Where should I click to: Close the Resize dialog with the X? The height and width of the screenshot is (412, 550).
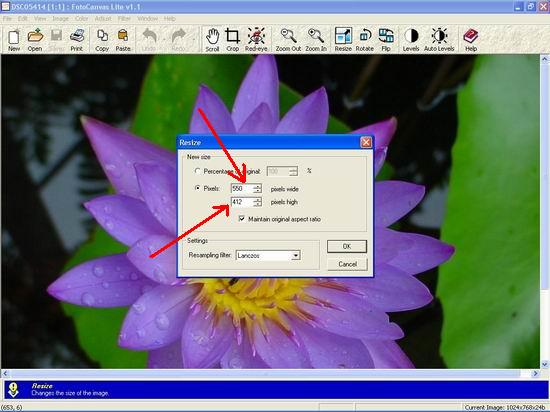[x=366, y=142]
